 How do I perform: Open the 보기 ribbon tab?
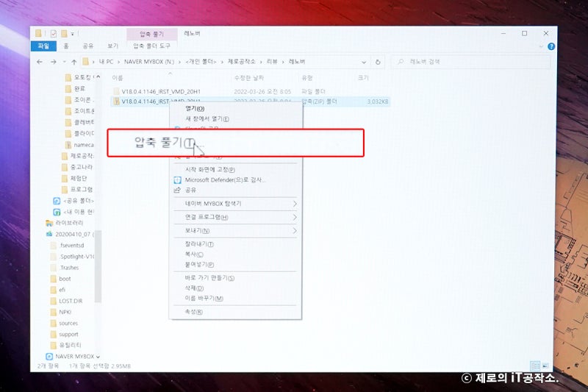[x=112, y=46]
